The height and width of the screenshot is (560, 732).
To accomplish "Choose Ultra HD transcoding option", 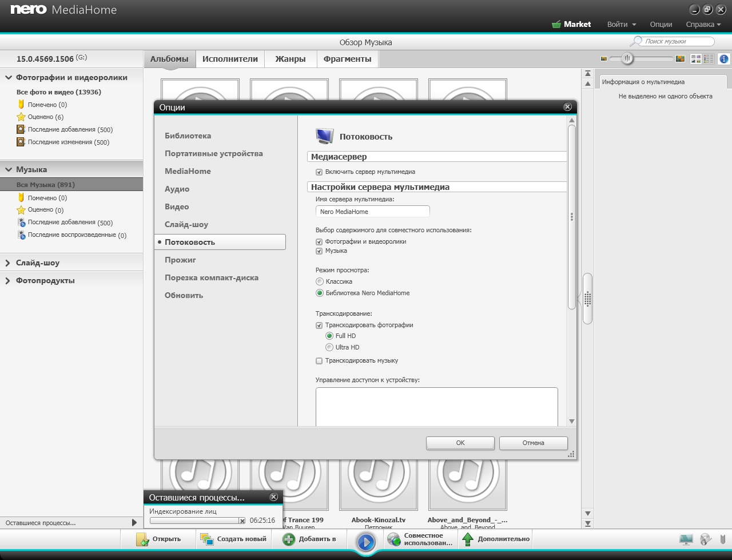I will [x=329, y=347].
